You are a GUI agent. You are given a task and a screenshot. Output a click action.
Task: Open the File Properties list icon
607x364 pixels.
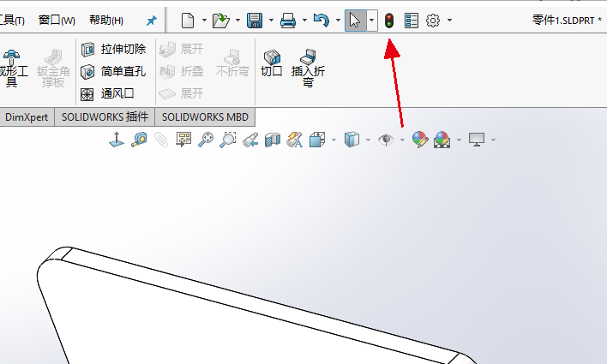pyautogui.click(x=412, y=20)
